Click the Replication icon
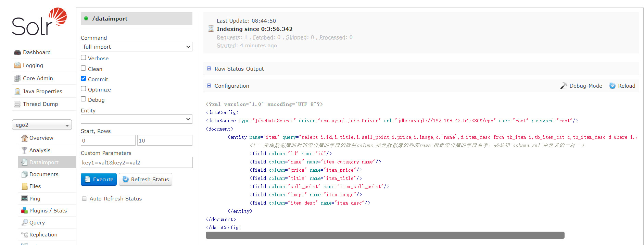This screenshot has width=644, height=245. click(25, 234)
